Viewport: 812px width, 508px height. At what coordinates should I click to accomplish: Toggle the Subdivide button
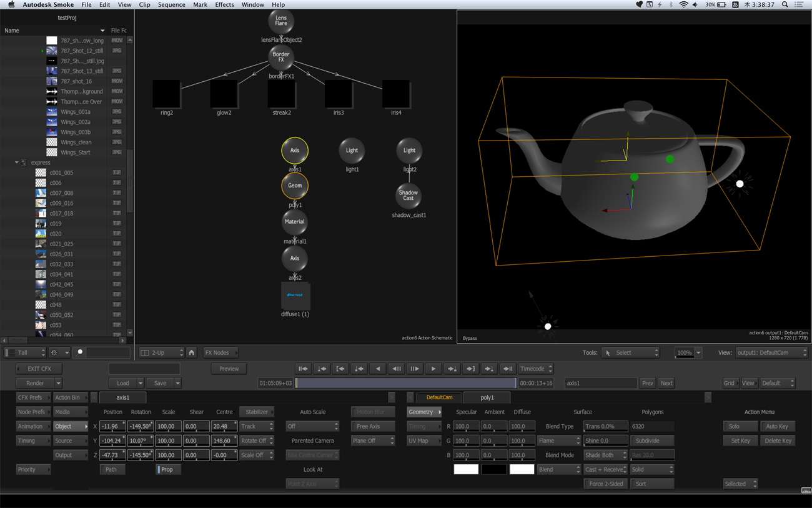pyautogui.click(x=652, y=441)
